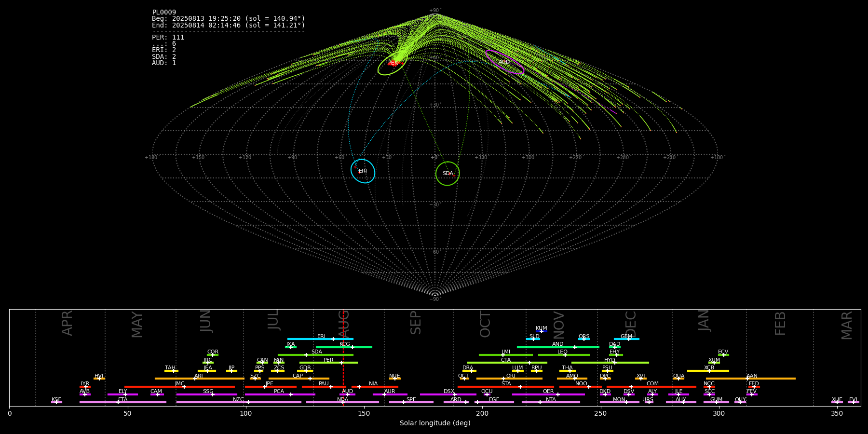868x434 pixels.
Task: Click the +330 longitude grid label
Action: point(481,158)
